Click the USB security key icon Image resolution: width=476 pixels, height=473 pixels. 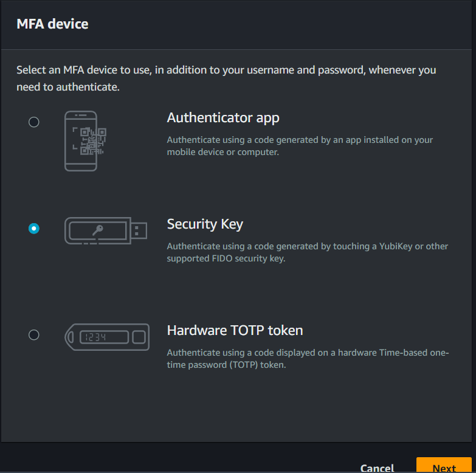105,230
